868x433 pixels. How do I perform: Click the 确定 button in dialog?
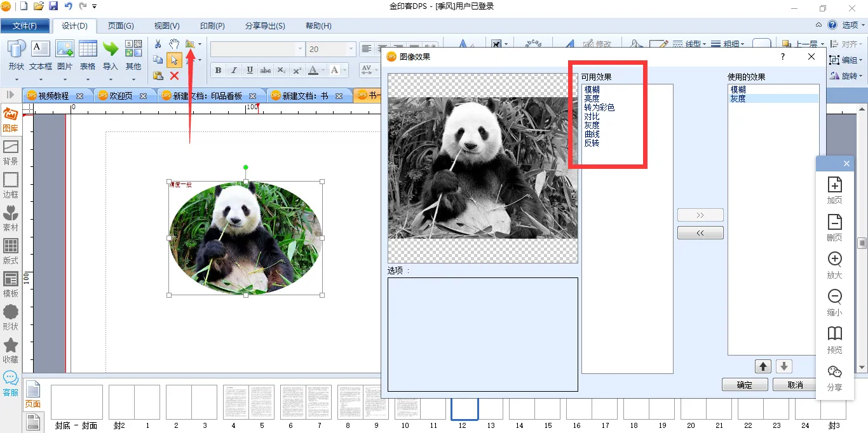click(744, 385)
